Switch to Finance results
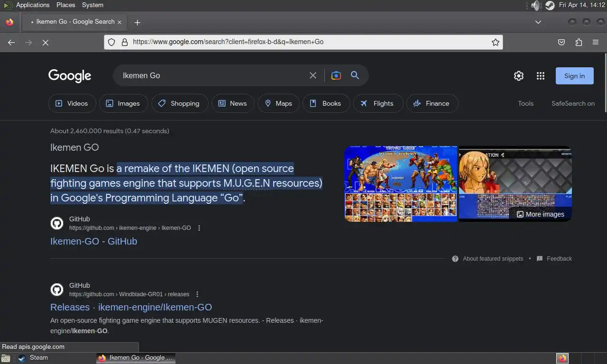Viewport: 607px width, 364px height. pos(432,103)
